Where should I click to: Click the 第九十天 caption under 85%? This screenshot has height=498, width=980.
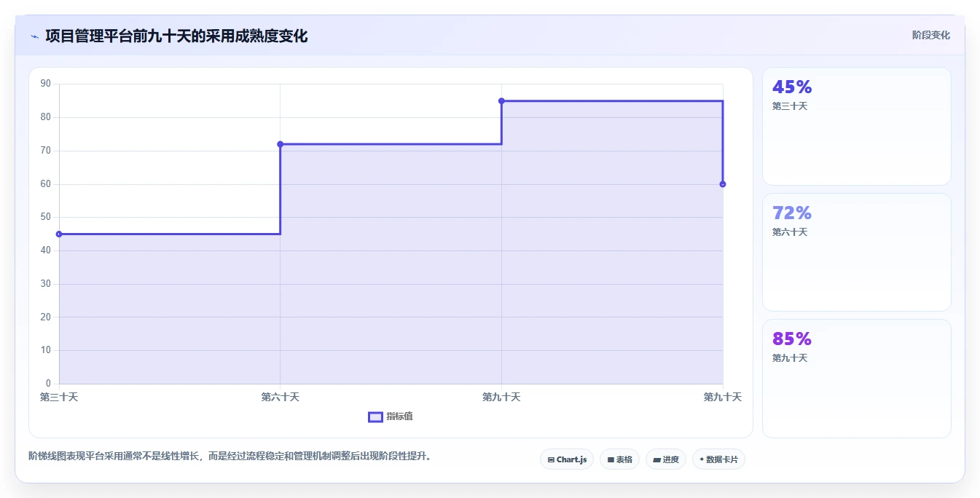790,358
